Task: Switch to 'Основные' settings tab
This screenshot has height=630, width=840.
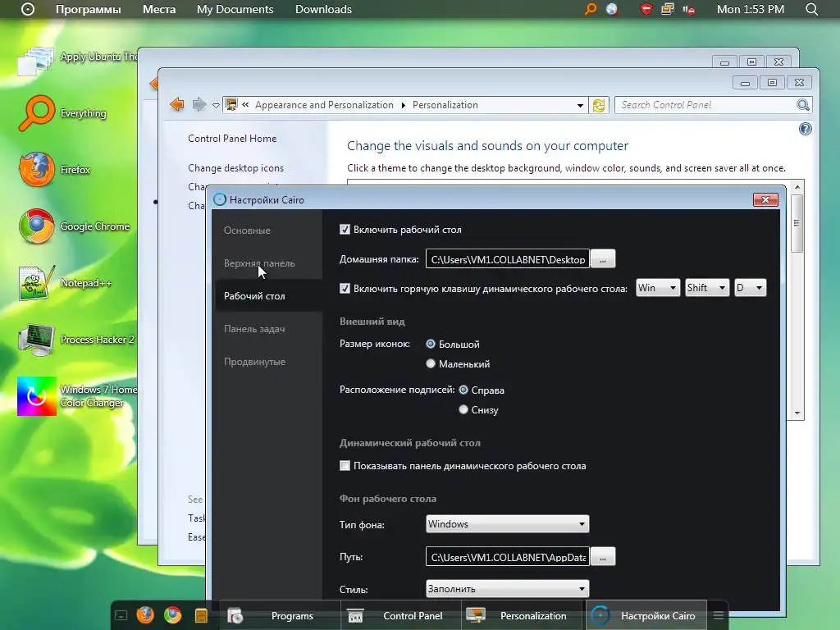Action: (x=247, y=231)
